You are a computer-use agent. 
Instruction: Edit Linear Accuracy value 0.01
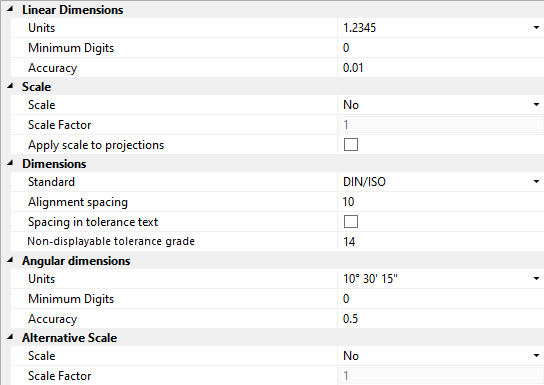point(441,68)
